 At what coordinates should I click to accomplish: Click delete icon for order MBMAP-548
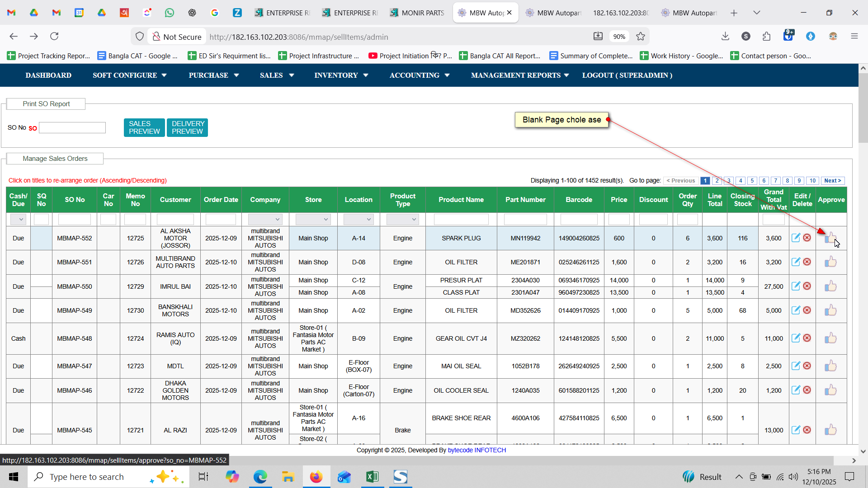(807, 338)
